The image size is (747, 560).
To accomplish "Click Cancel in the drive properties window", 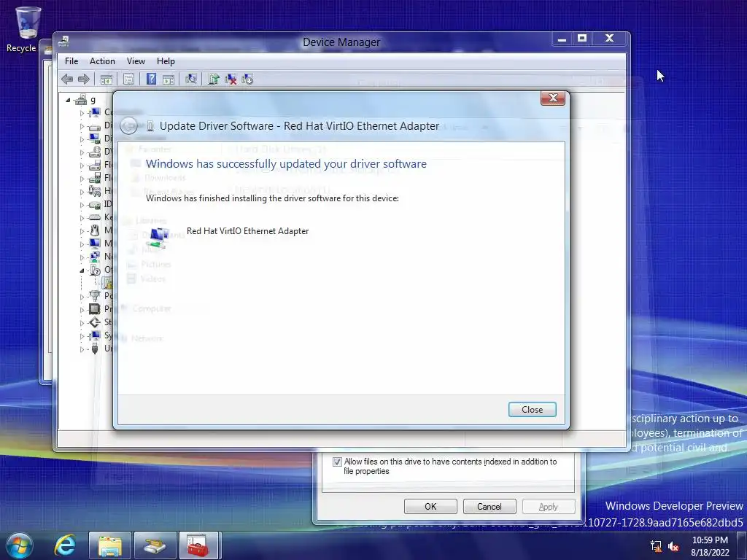I will pos(489,506).
